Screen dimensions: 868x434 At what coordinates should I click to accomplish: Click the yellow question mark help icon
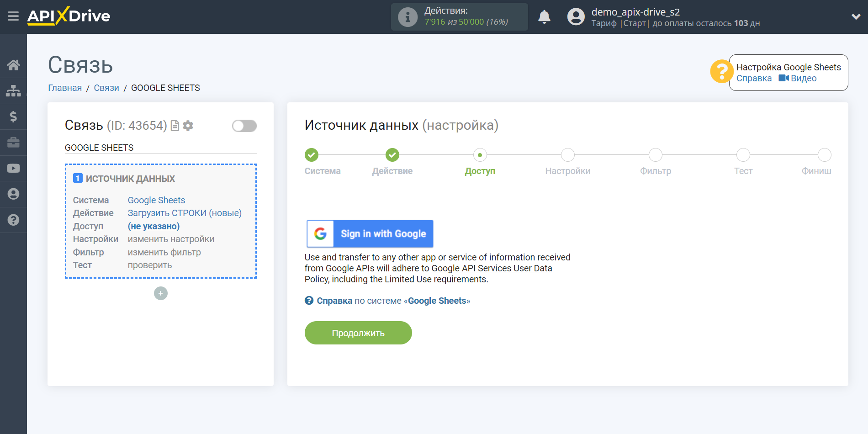point(721,72)
